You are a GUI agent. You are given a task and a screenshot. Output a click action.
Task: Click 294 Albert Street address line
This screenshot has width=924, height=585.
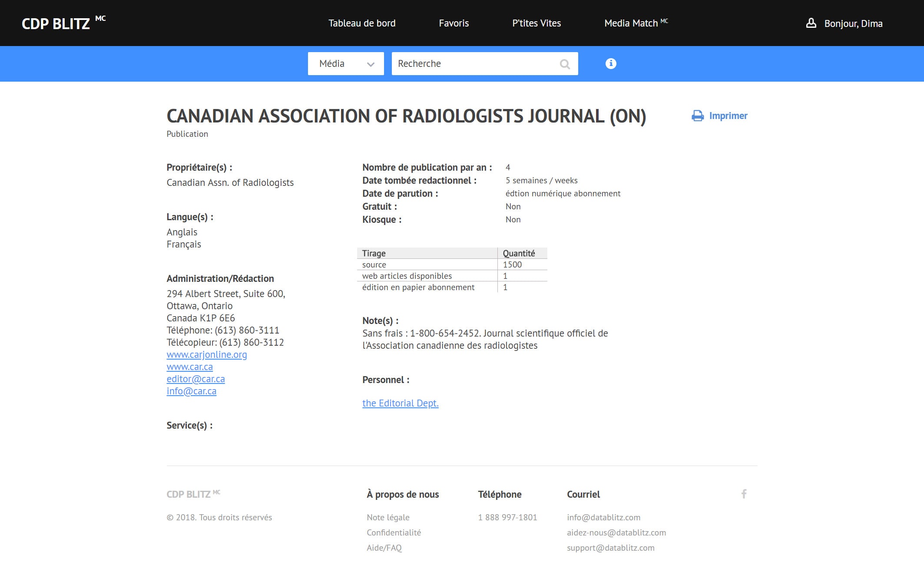pyautogui.click(x=226, y=294)
